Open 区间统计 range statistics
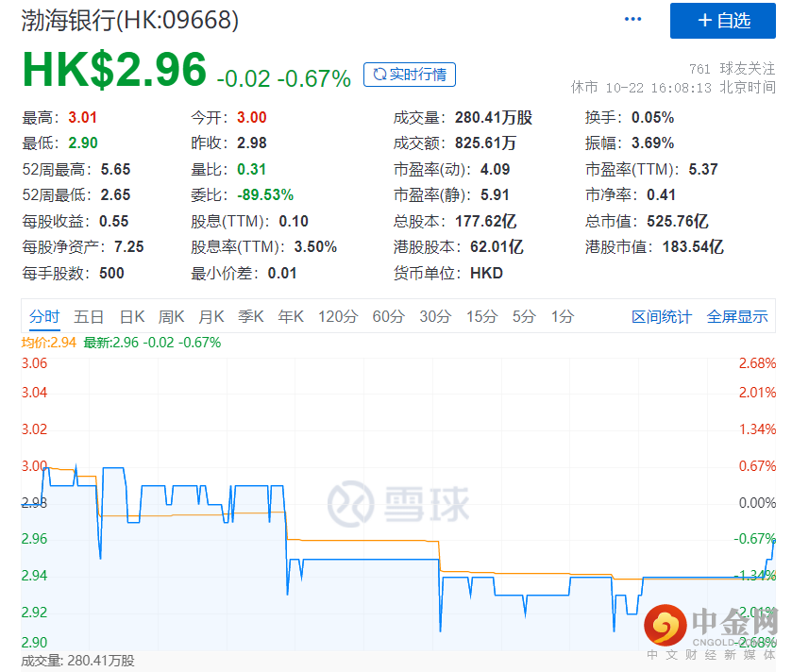 pyautogui.click(x=662, y=317)
